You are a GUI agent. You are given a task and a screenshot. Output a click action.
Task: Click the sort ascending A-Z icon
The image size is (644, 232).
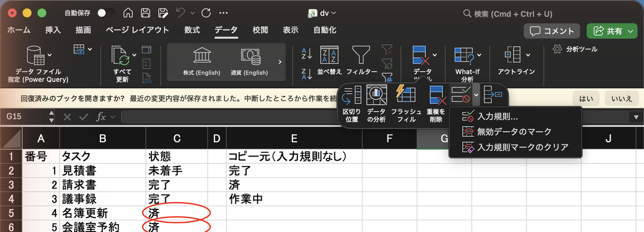307,53
